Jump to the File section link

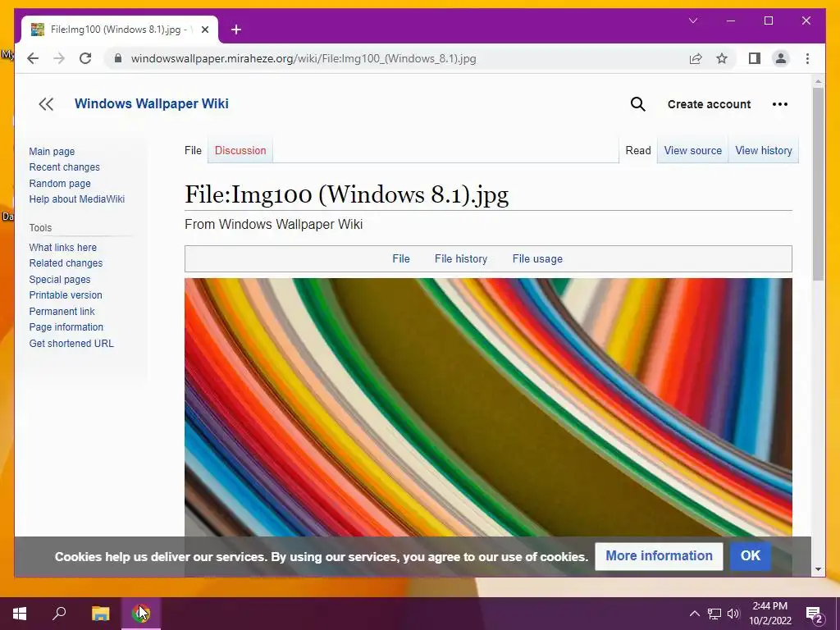click(x=400, y=258)
